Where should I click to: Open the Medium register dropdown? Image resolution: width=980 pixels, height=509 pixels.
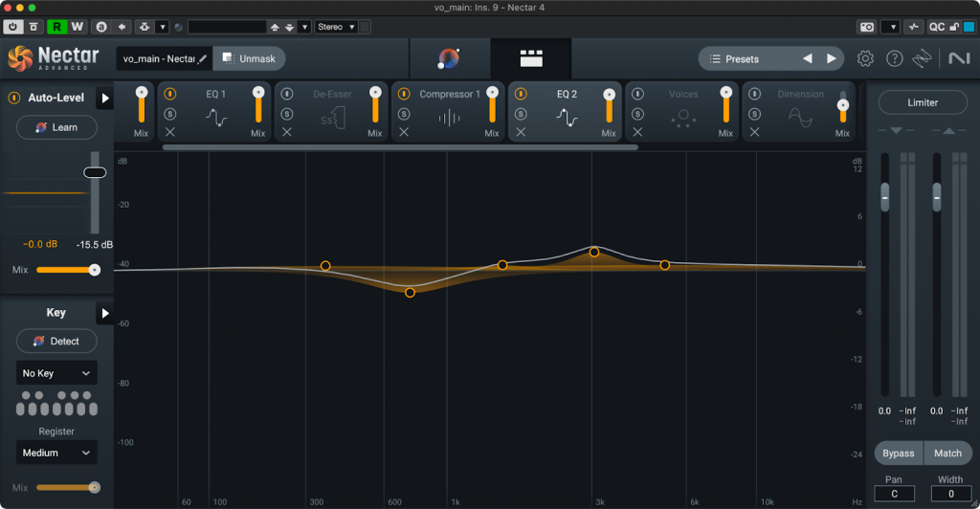click(x=56, y=453)
